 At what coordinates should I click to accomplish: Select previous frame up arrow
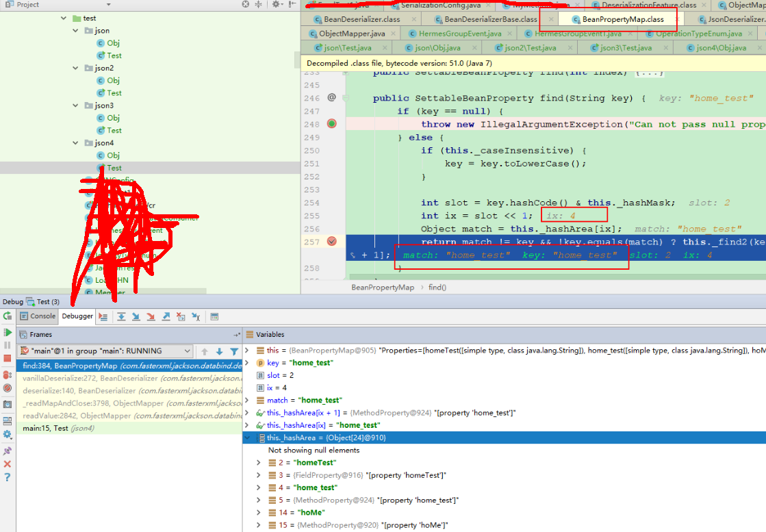[x=205, y=351]
